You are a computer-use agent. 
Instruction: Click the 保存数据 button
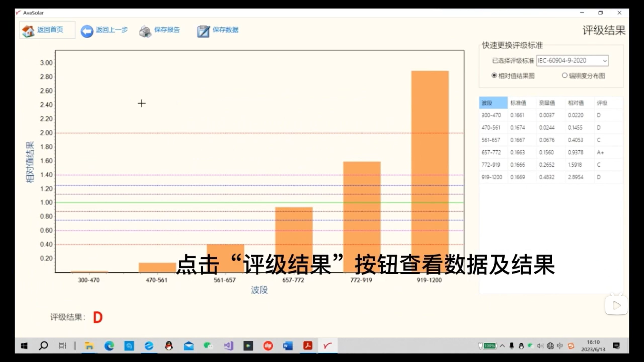click(218, 31)
